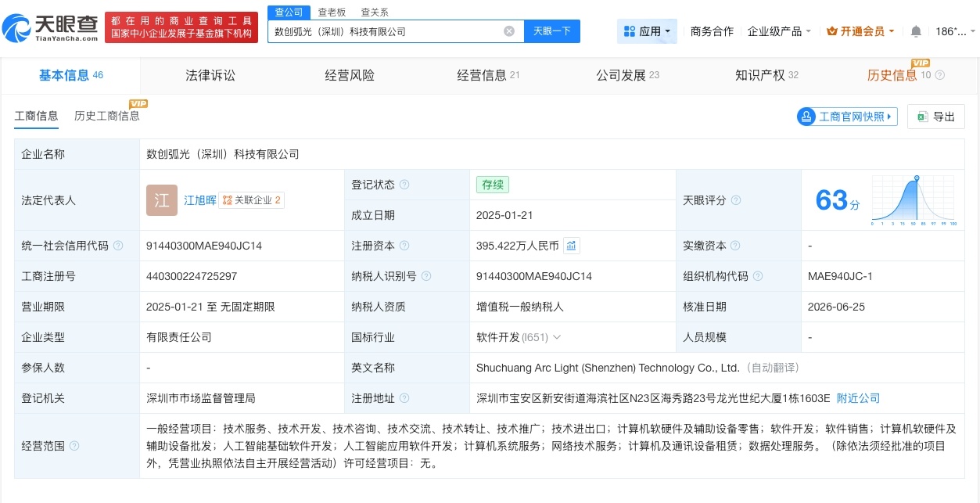Click the help icon next to 登记状态

pyautogui.click(x=404, y=185)
